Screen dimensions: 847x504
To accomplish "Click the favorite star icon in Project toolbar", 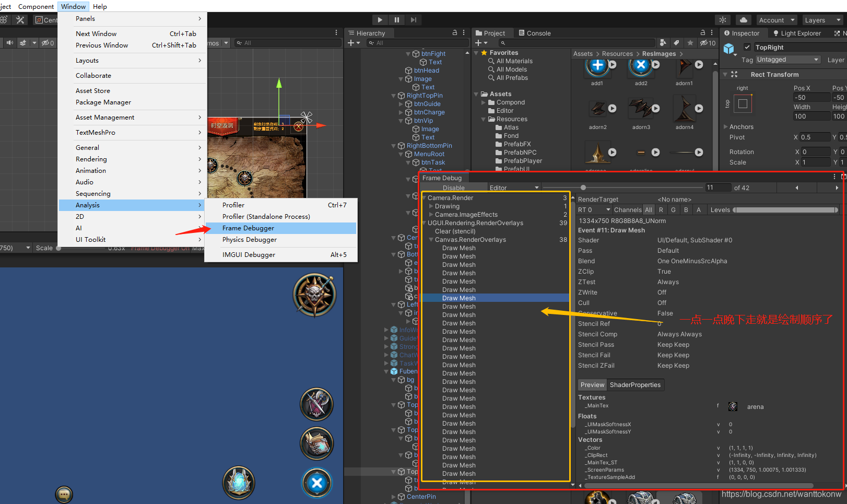I will pyautogui.click(x=690, y=43).
